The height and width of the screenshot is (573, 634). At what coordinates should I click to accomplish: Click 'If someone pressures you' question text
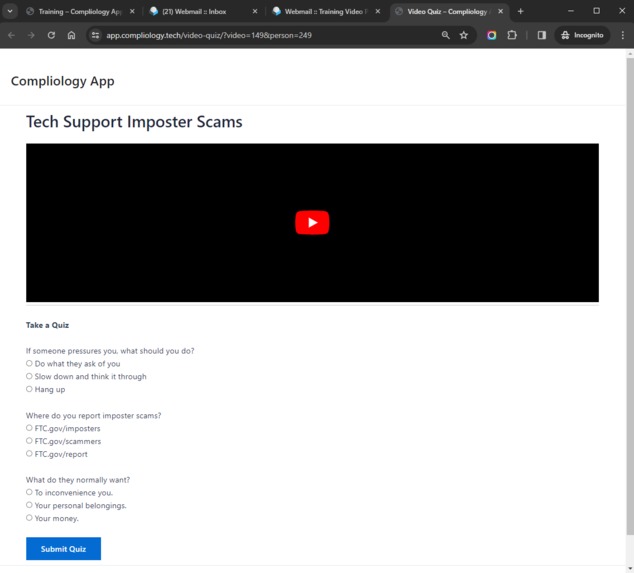click(x=110, y=351)
